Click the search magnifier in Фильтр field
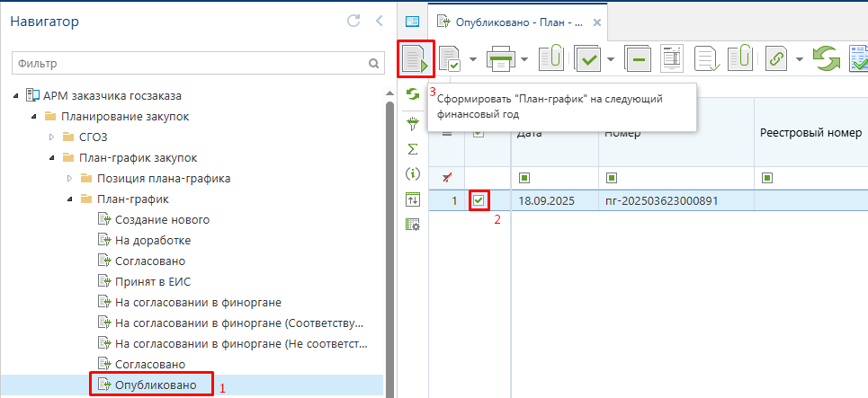This screenshot has width=868, height=398. 373,64
